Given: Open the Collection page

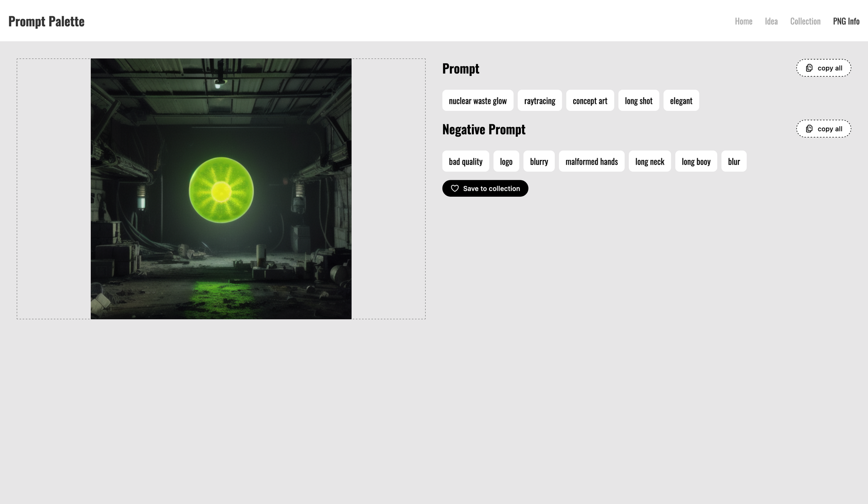Looking at the screenshot, I should [805, 21].
